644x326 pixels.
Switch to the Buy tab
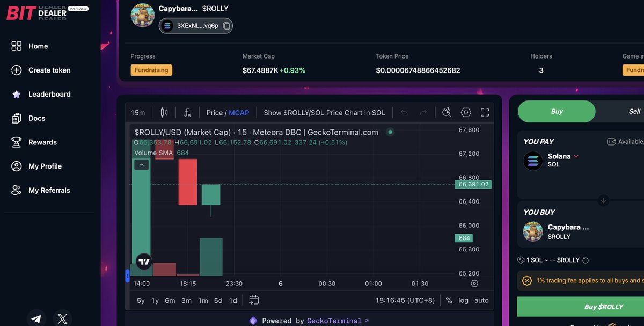(x=557, y=111)
